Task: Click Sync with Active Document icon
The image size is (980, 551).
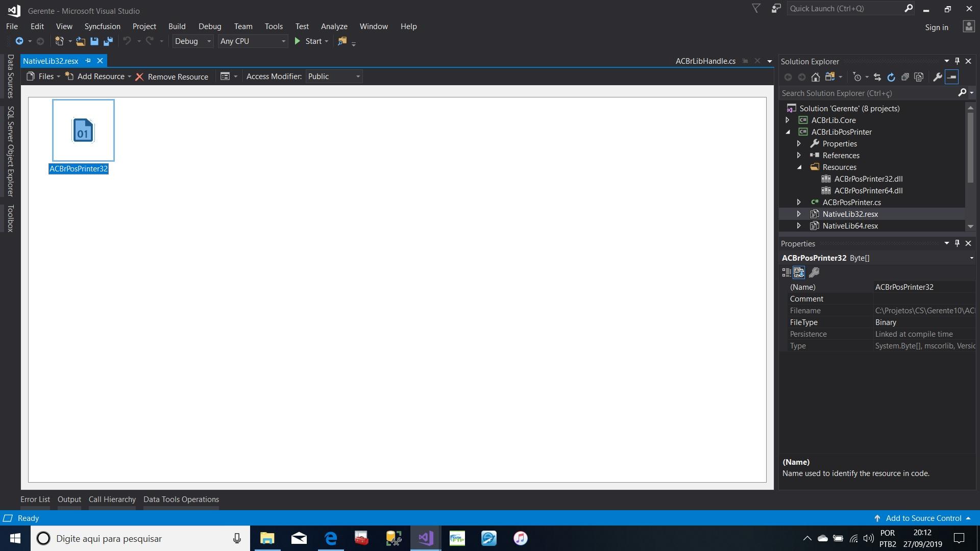Action: pos(877,77)
